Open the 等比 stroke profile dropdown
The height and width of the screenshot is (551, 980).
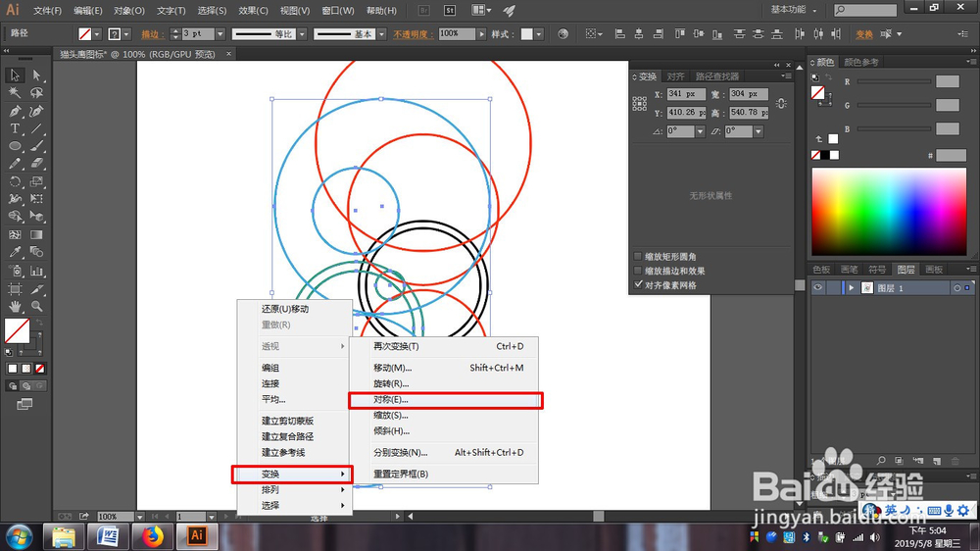click(302, 33)
